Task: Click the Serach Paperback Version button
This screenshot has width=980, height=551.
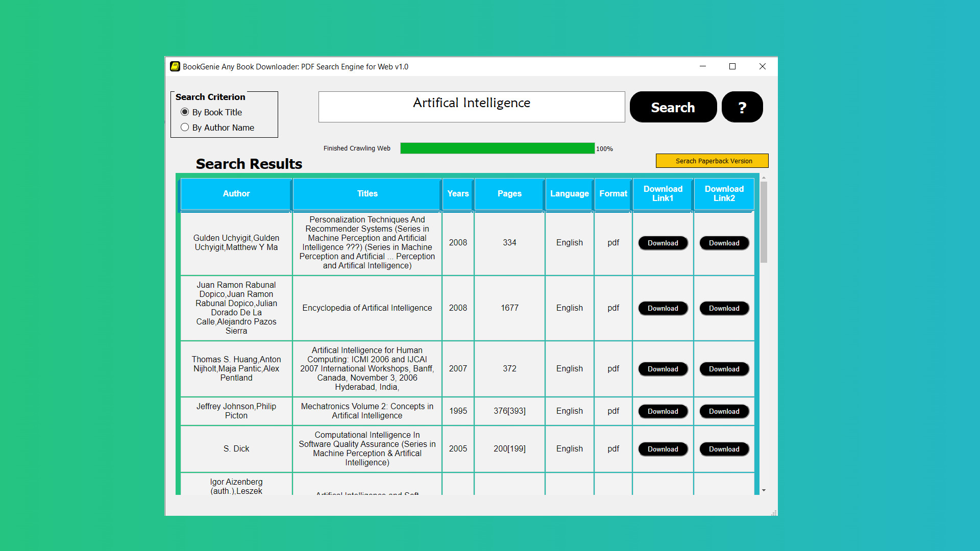Action: 712,161
